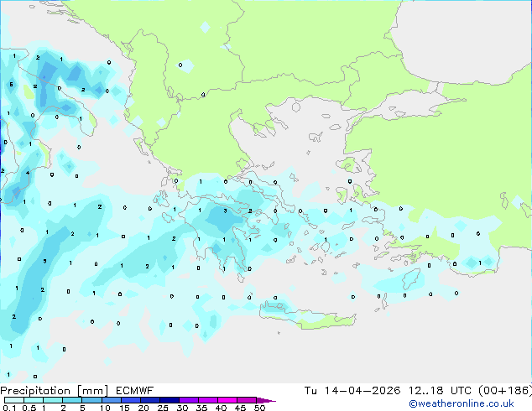
Task: Select the 30–35 mm purple legend box
Action: pyautogui.click(x=188, y=400)
